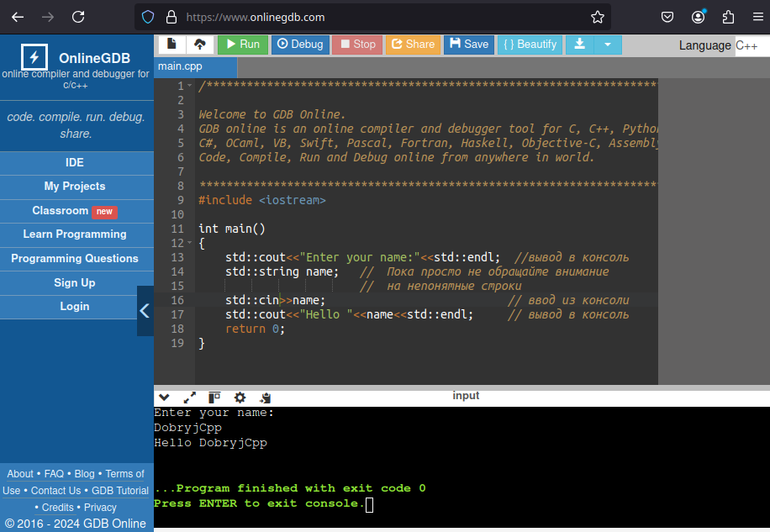Image resolution: width=770 pixels, height=532 pixels.
Task: Click the console layout toggle icon
Action: coord(214,397)
